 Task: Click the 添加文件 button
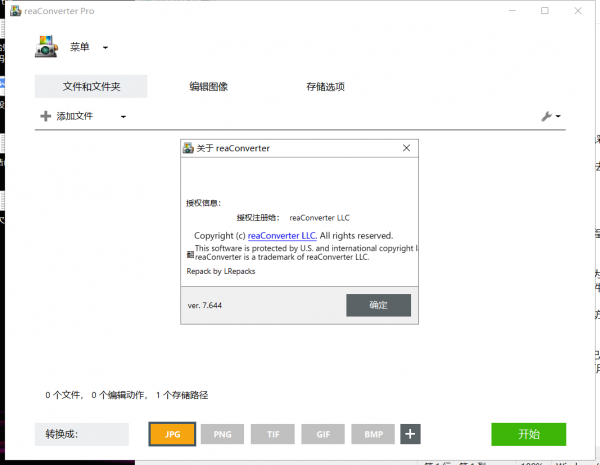(x=74, y=116)
